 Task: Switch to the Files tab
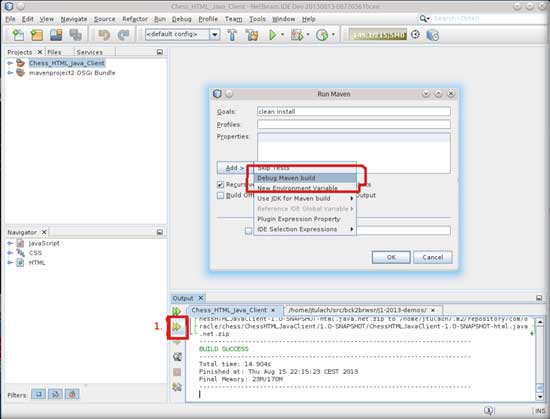click(54, 52)
